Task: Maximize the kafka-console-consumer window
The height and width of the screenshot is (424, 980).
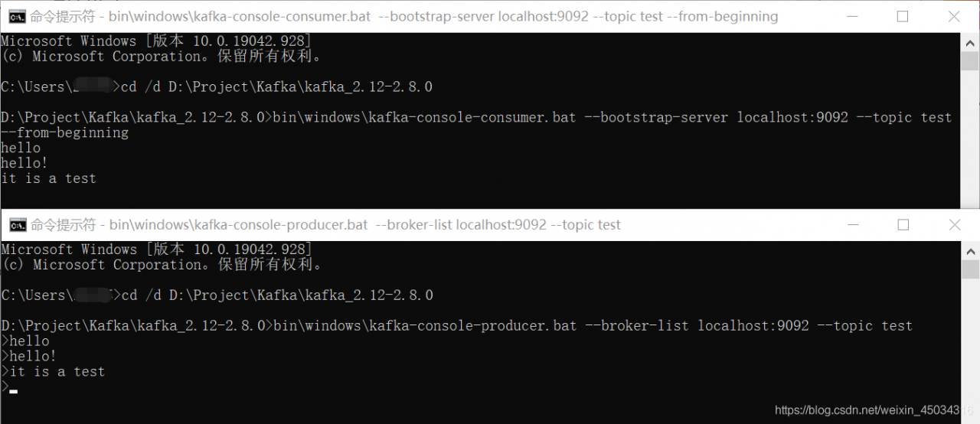Action: [903, 17]
